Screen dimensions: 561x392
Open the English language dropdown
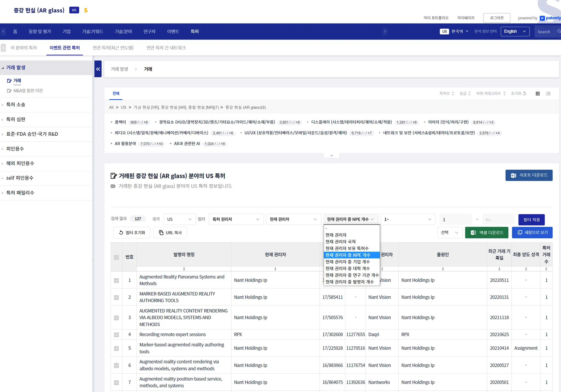tap(515, 32)
